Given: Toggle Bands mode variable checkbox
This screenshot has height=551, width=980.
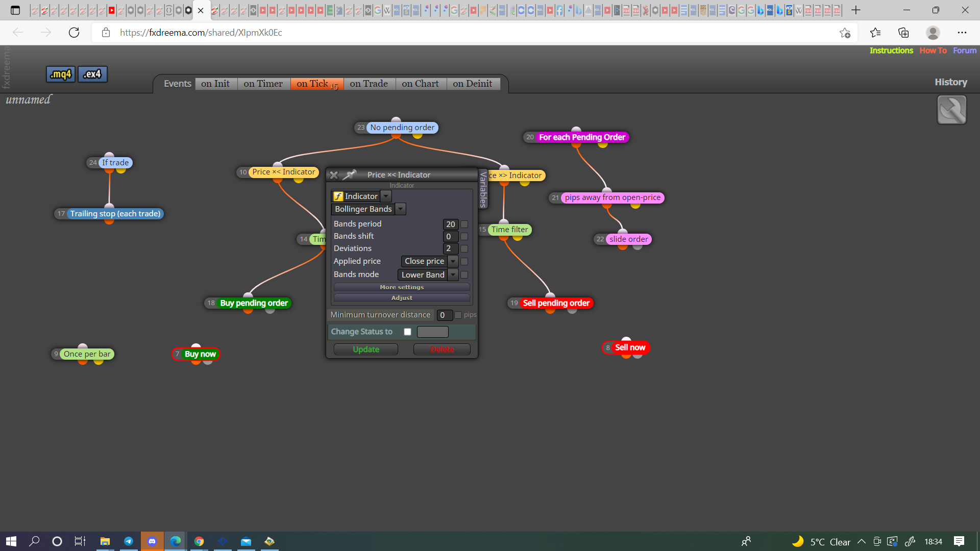Looking at the screenshot, I should [x=464, y=274].
